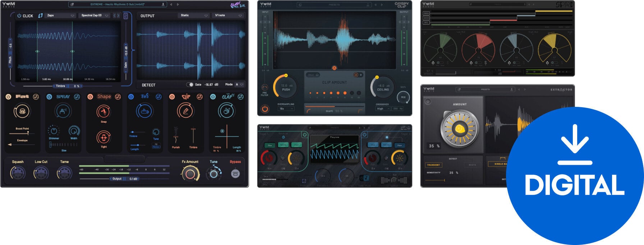Select previous Click sample arrow
Image resolution: width=644 pixels, height=245 pixels.
coord(115,15)
